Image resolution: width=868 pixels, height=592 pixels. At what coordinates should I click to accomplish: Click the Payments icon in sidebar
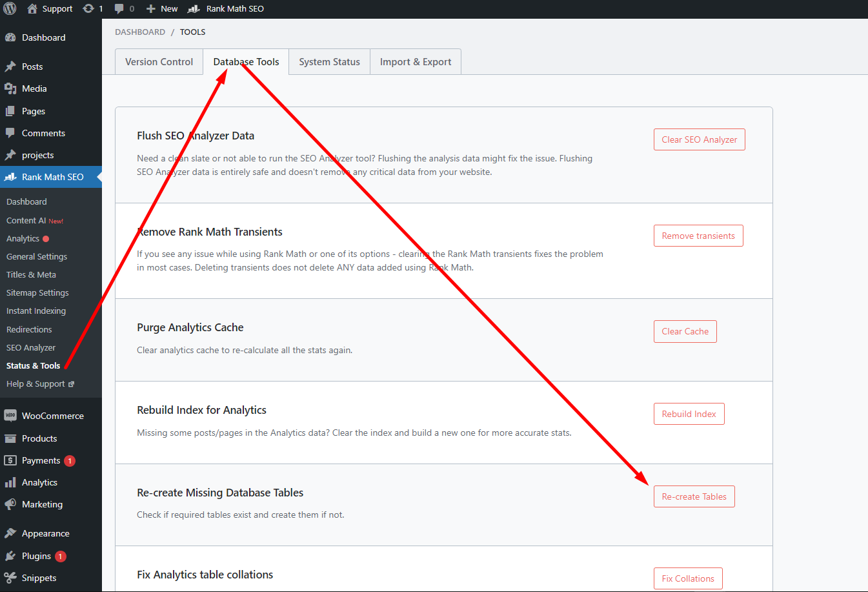[x=10, y=460]
